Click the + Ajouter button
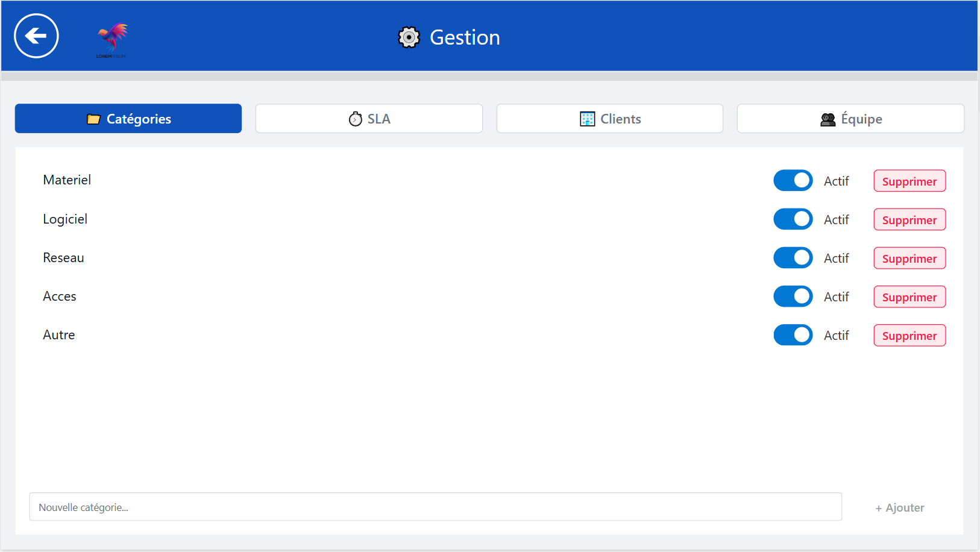This screenshot has height=552, width=980. click(899, 508)
